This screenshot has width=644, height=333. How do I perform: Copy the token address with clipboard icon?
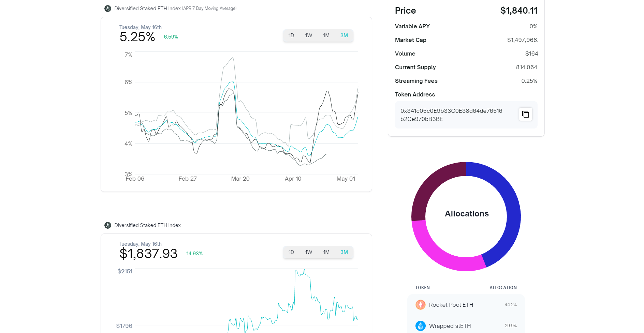pyautogui.click(x=526, y=114)
